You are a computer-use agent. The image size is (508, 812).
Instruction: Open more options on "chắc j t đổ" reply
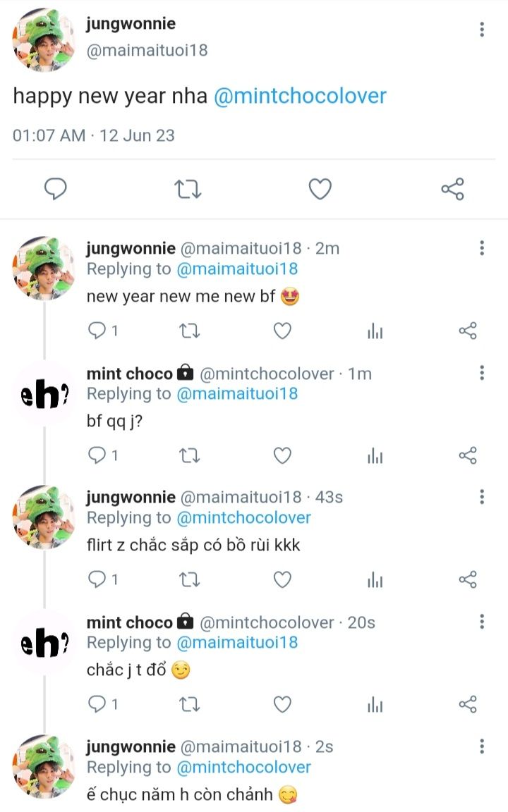tap(482, 622)
